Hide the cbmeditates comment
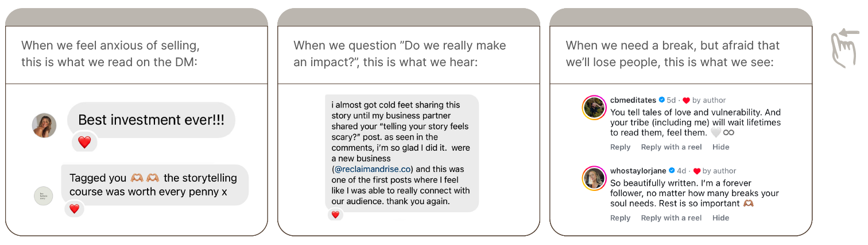 (720, 147)
